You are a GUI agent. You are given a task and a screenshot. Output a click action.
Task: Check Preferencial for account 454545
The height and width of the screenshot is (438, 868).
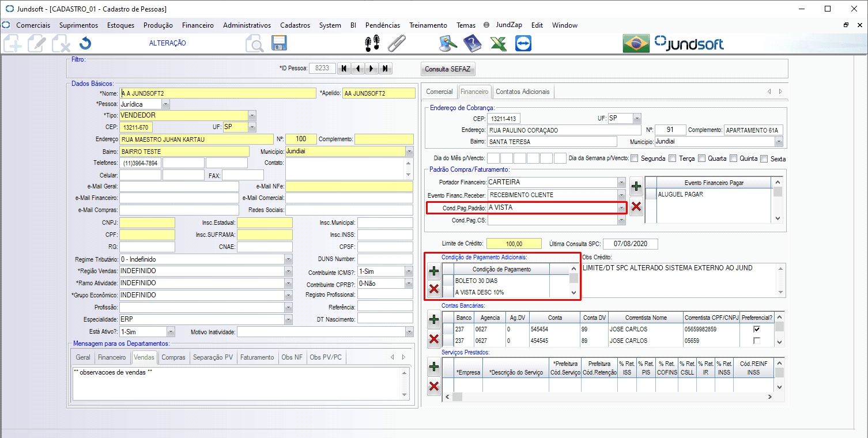pyautogui.click(x=757, y=341)
